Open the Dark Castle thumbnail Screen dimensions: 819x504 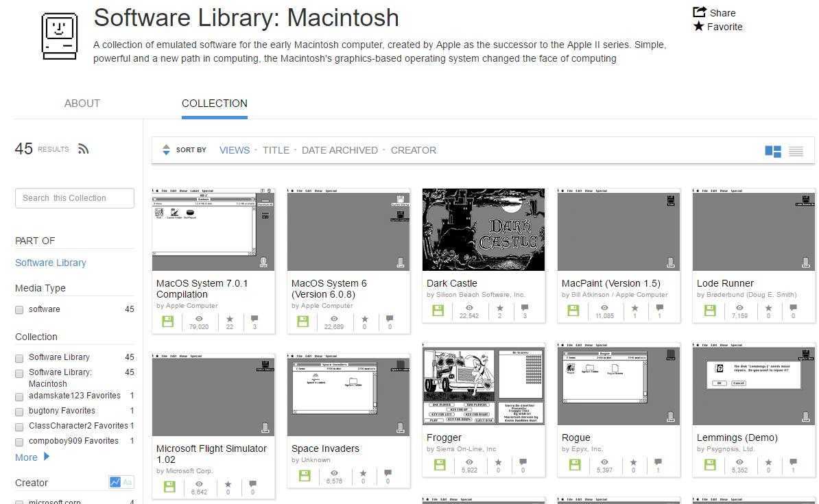tap(483, 229)
